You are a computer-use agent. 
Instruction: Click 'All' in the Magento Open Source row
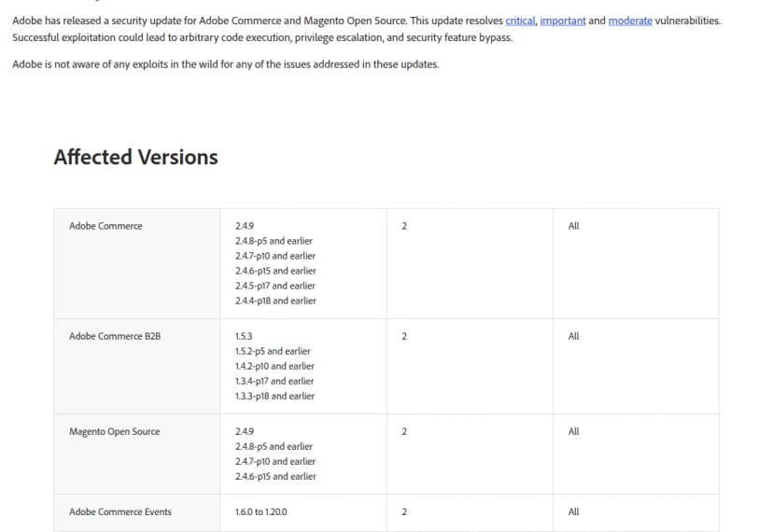pyautogui.click(x=573, y=431)
